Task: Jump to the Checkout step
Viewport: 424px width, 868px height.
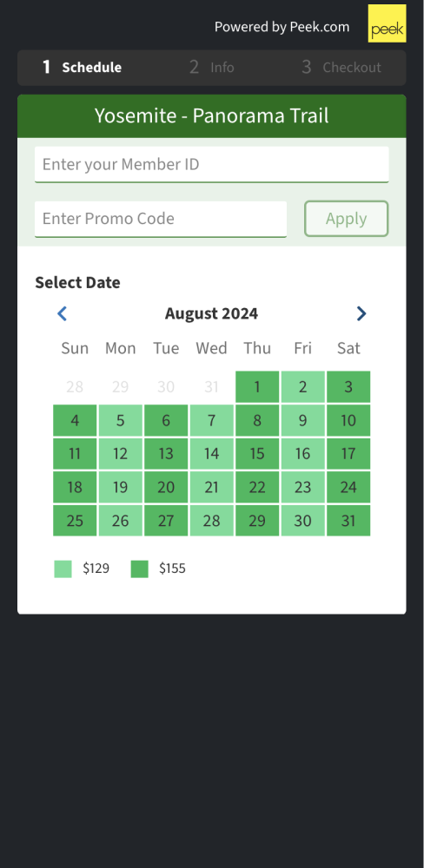Action: point(341,68)
